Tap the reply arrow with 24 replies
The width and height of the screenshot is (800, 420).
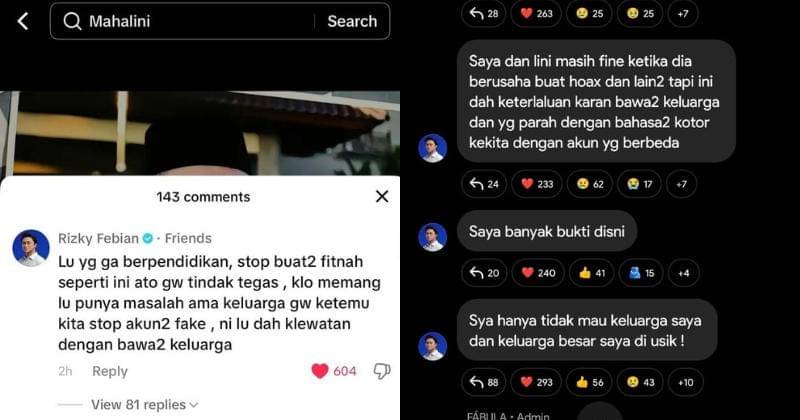click(484, 184)
